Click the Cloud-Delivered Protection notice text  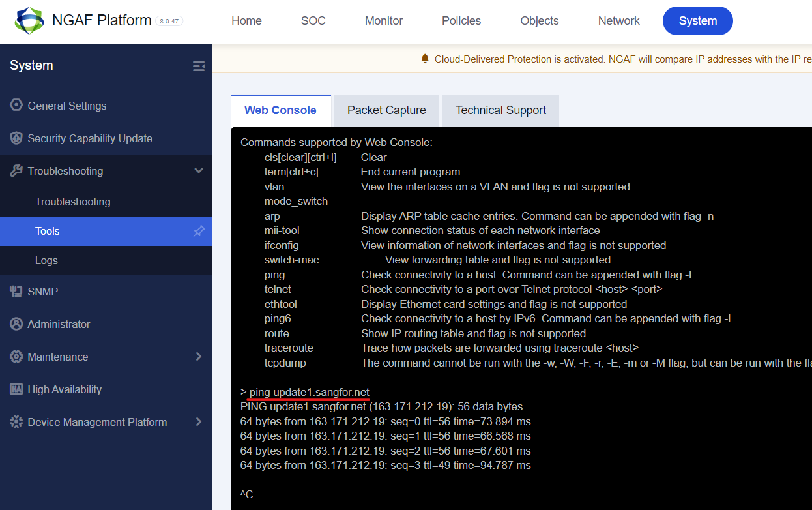click(x=623, y=59)
